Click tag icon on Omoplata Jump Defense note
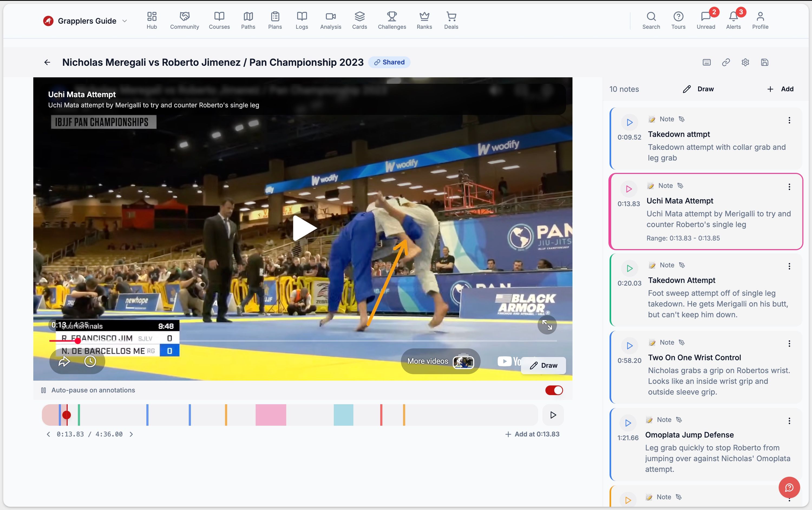 [x=679, y=419]
